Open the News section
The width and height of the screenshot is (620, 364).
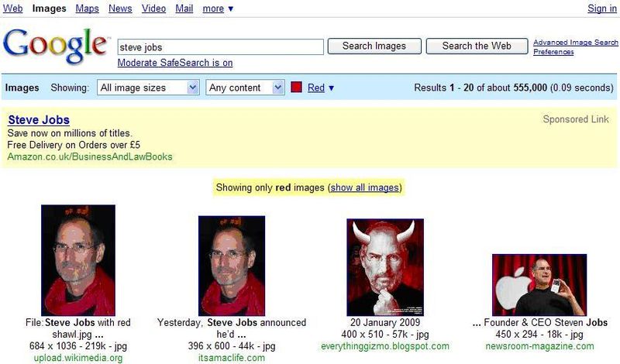tap(120, 9)
